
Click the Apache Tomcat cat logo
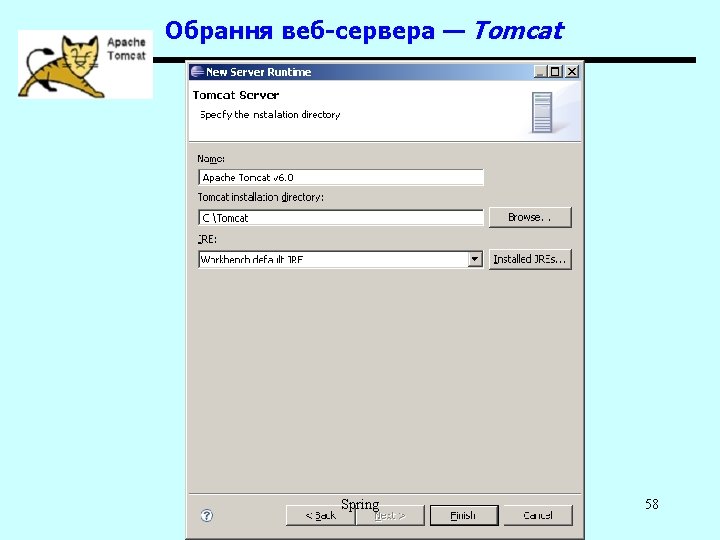coord(85,65)
